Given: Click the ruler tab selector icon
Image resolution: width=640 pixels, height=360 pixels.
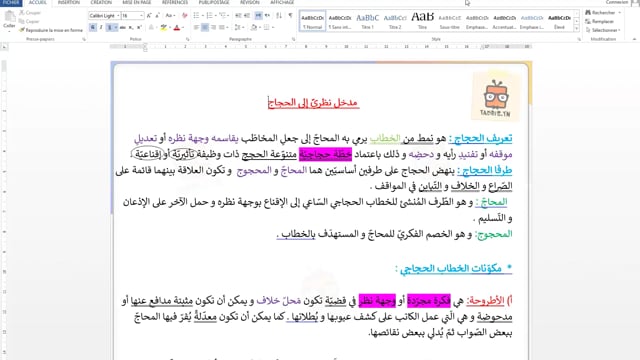Looking at the screenshot, I should 4,47.
